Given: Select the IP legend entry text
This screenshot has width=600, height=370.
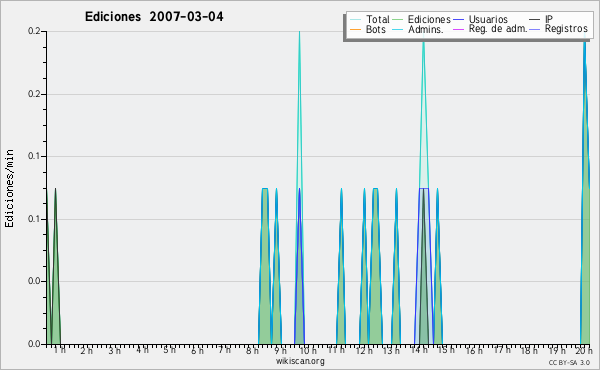Looking at the screenshot, I should [549, 19].
